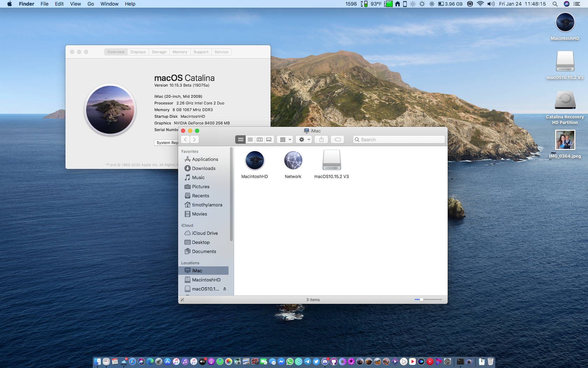Switch Finder to column view
Screen dimensions: 588x368
click(x=260, y=139)
